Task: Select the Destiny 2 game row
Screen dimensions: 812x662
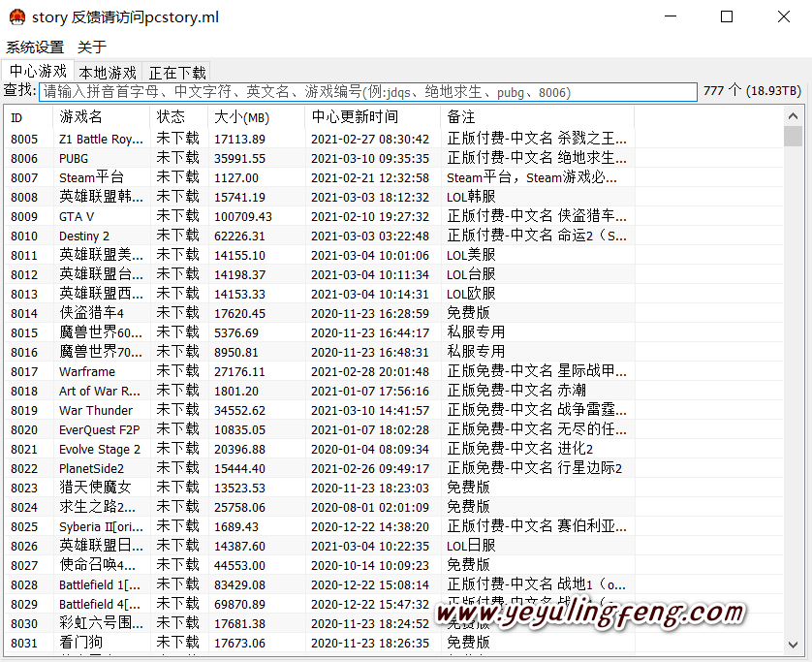Action: click(x=393, y=236)
